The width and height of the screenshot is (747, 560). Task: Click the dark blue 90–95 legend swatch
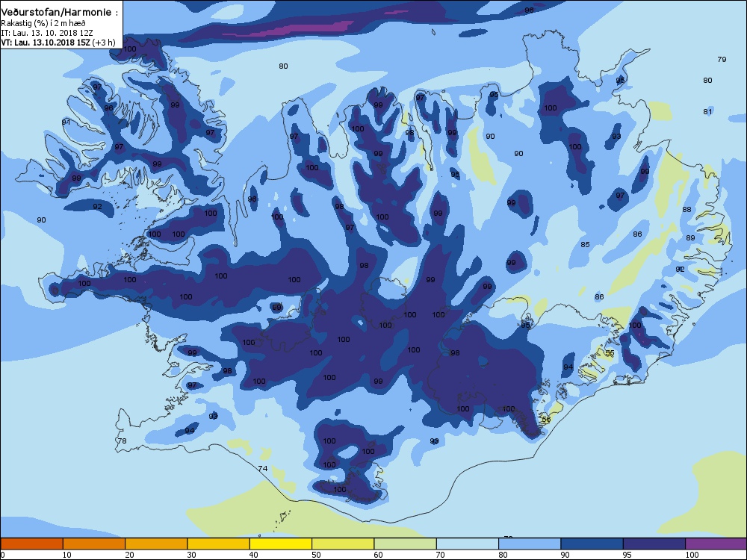point(592,544)
